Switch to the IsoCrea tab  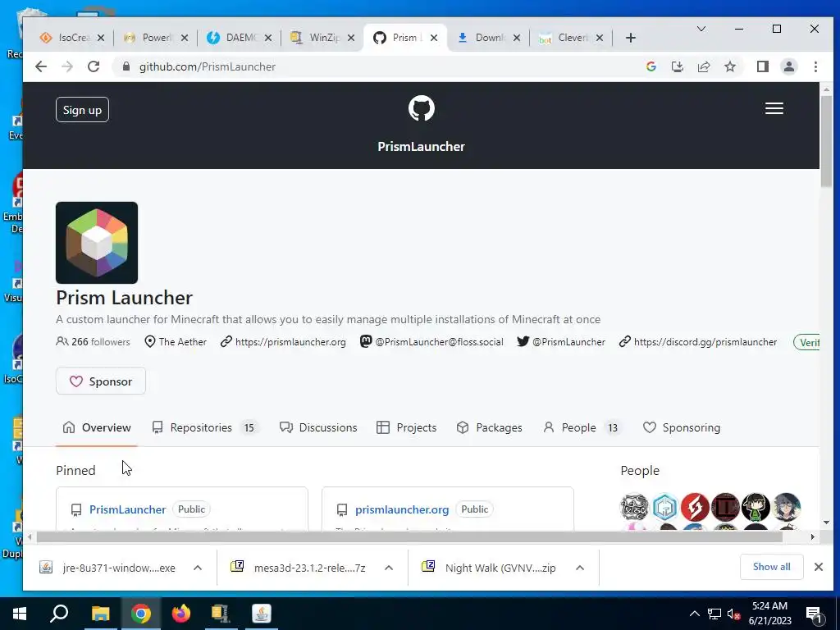pos(74,38)
